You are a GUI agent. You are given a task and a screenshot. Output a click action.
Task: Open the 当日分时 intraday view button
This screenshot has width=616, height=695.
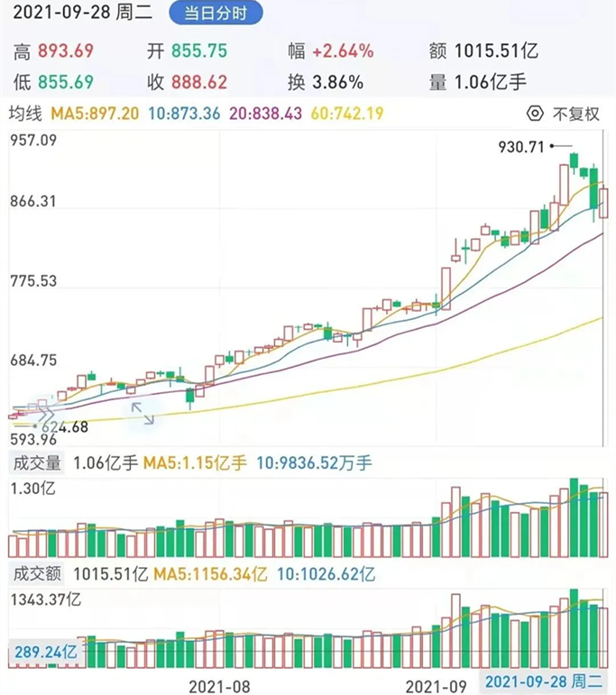(216, 14)
